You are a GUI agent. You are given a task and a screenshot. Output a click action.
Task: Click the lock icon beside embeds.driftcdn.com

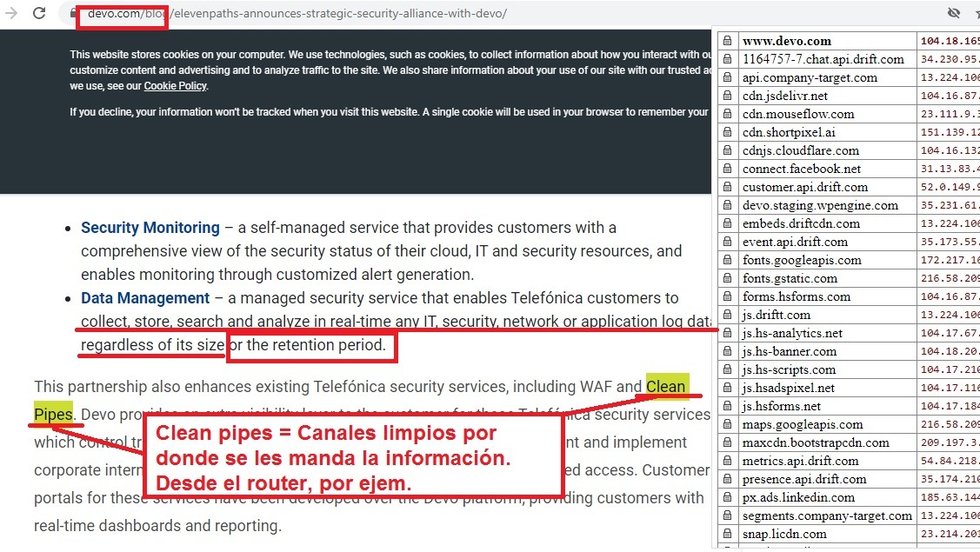728,223
